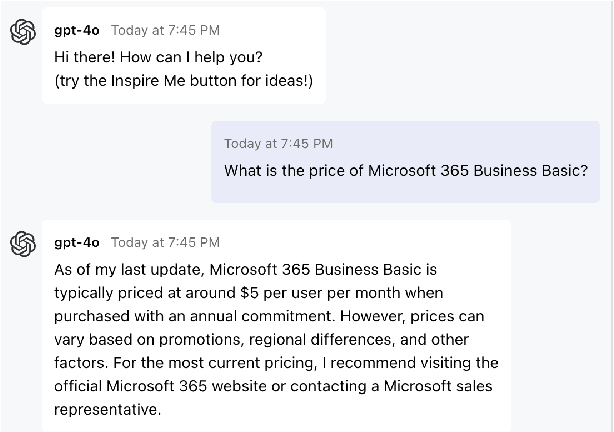614x432 pixels.
Task: Select the user's Microsoft 365 price question text
Action: click(x=405, y=170)
